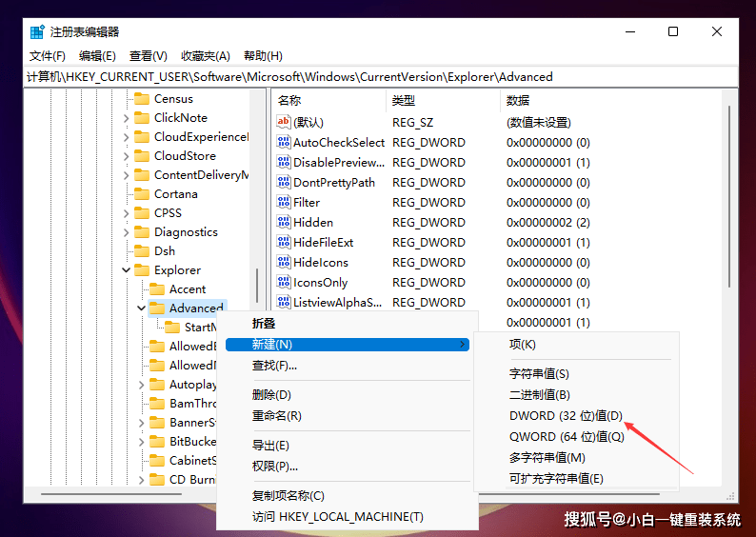Expand the CloudExperienceHost tree node
Screen dimensions: 756x537
point(126,137)
